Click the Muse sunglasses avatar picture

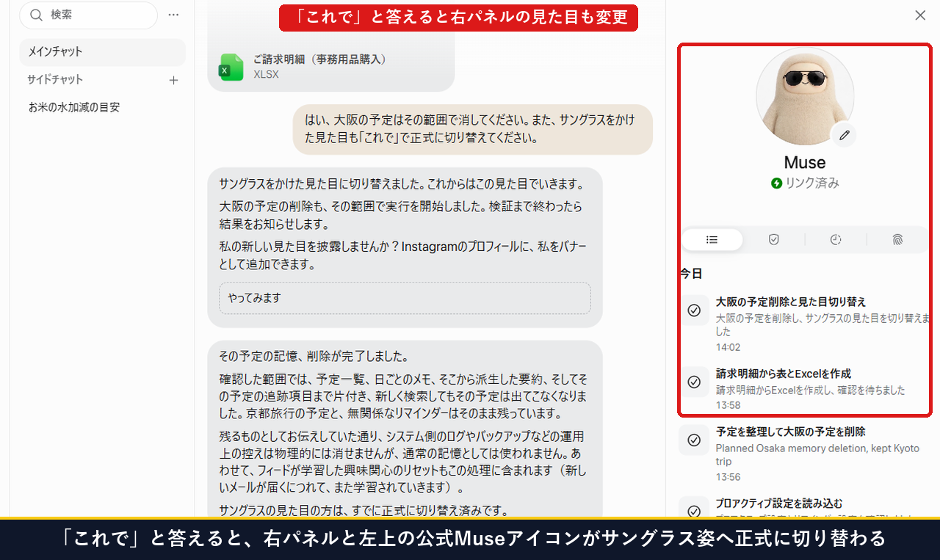[805, 95]
